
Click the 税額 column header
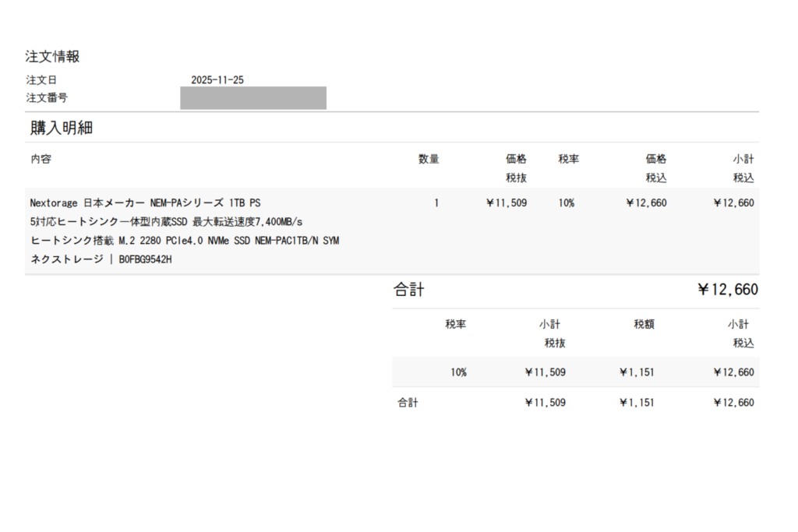point(644,324)
